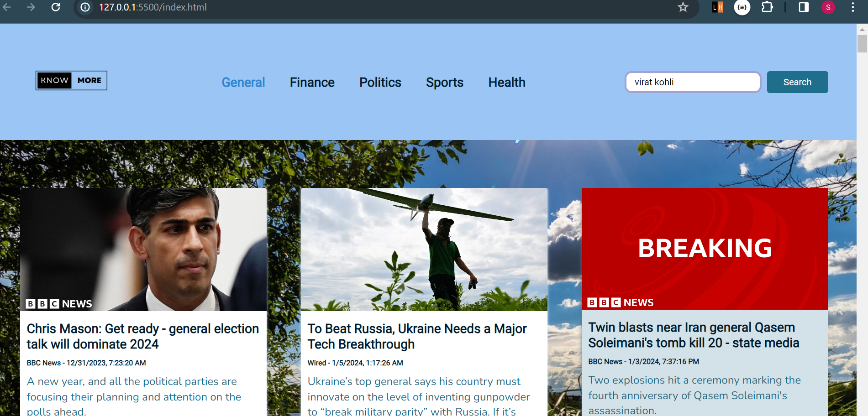This screenshot has height=416, width=868.
Task: Click the address bar URL 127.0.0.1:5500/index.html
Action: (x=153, y=7)
